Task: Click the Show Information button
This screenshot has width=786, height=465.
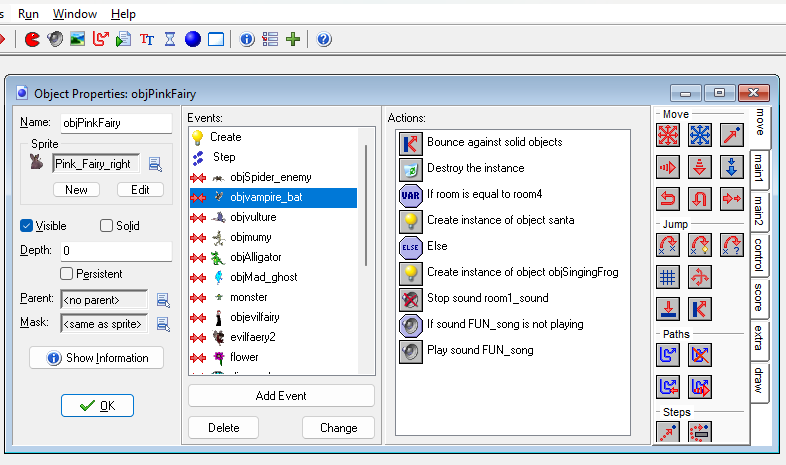Action: (97, 358)
